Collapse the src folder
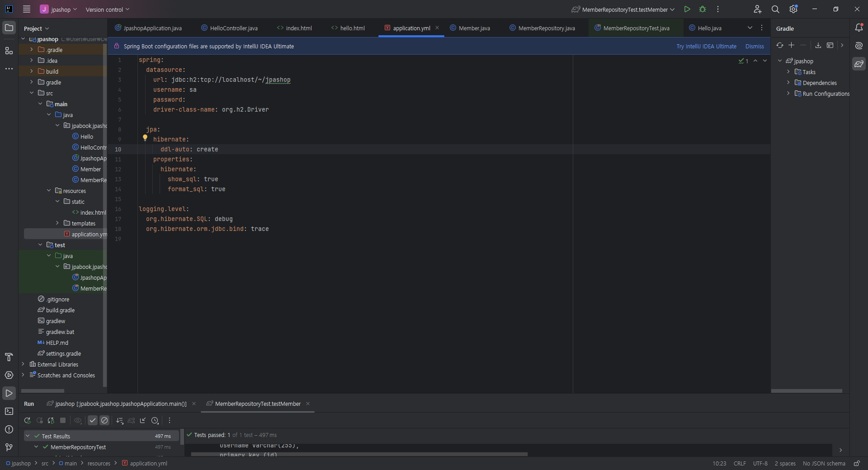Screen dimensions: 868x470 31,93
